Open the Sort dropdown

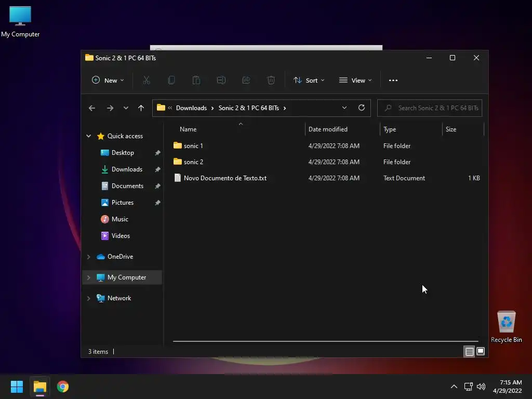(x=309, y=81)
